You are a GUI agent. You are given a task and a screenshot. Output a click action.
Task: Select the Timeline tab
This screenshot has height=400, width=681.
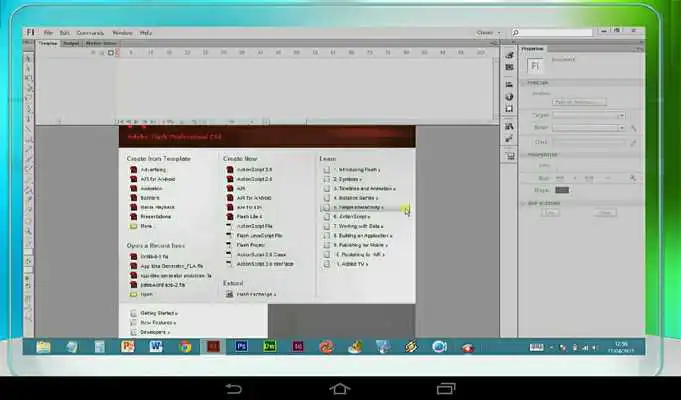pos(48,43)
